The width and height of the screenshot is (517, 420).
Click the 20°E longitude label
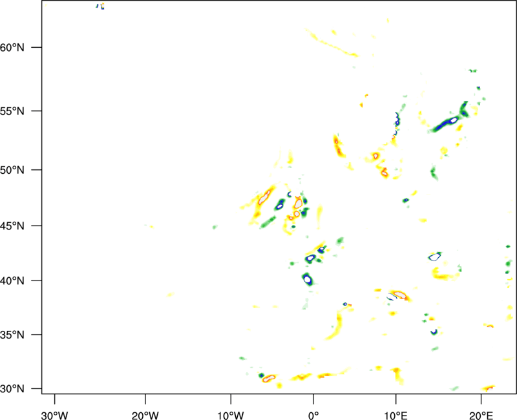pyautogui.click(x=481, y=415)
